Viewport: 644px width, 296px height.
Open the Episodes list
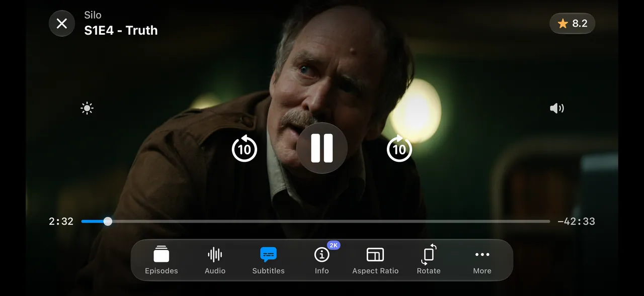[x=162, y=260]
